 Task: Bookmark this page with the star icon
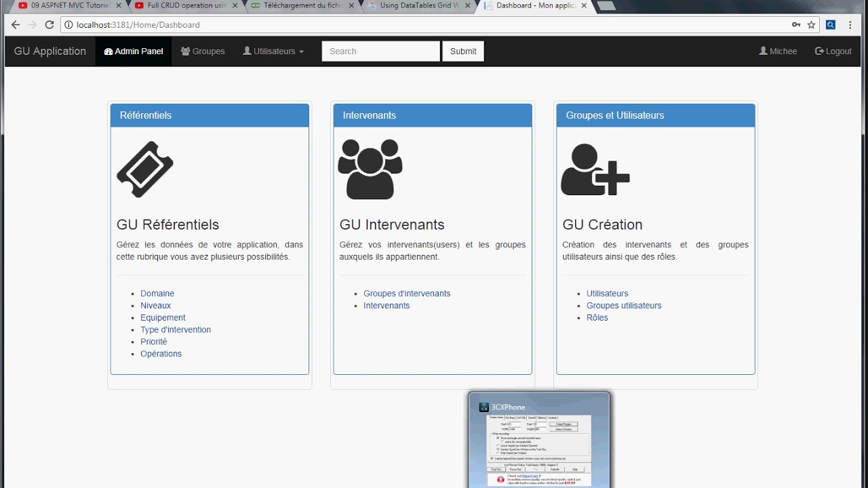pos(811,24)
